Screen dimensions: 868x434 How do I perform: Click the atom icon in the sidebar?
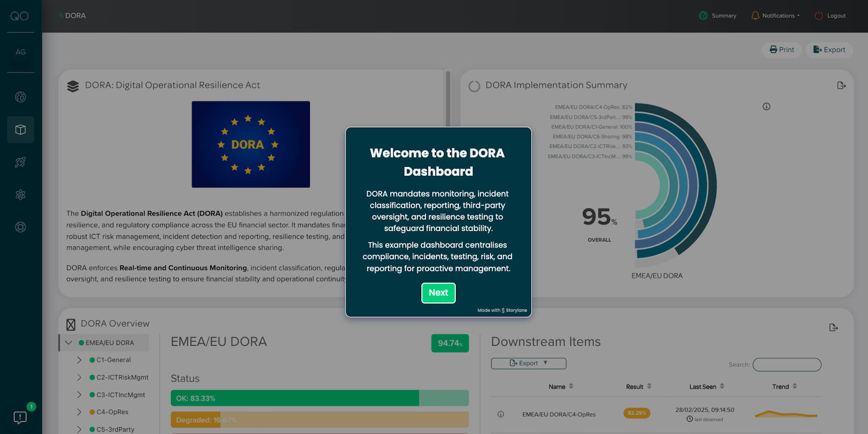[21, 195]
